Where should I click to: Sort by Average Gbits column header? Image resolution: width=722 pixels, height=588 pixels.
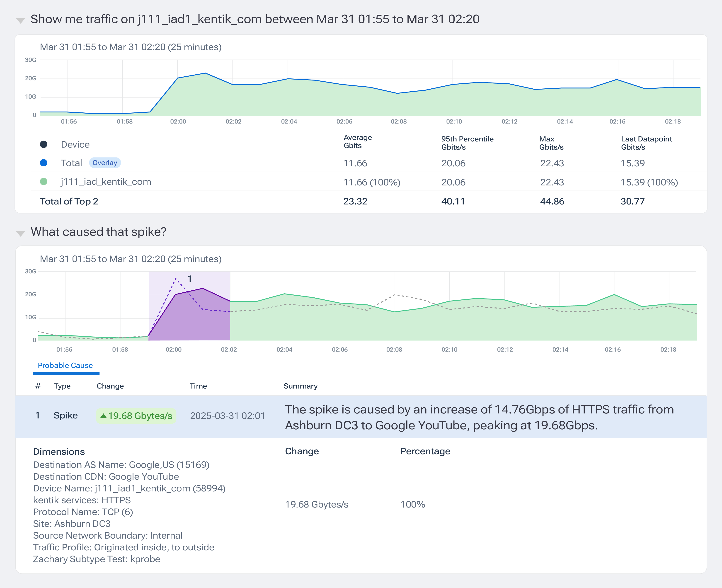point(357,142)
